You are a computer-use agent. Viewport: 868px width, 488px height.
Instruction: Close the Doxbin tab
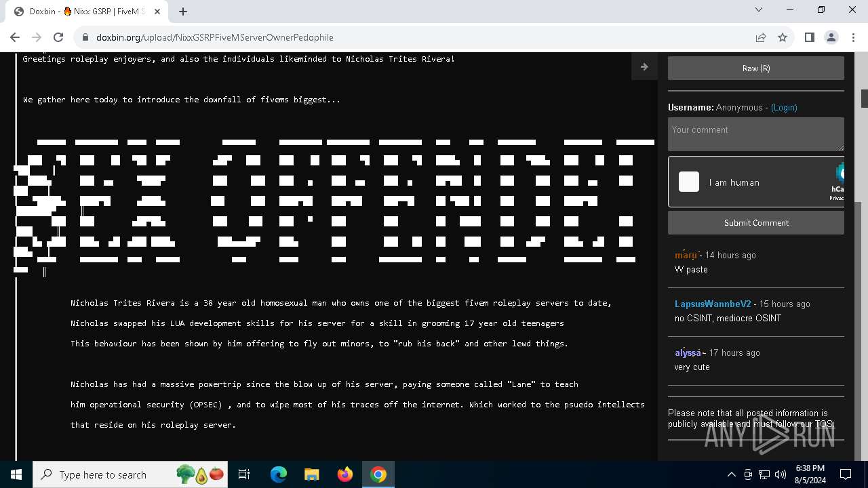(x=157, y=11)
